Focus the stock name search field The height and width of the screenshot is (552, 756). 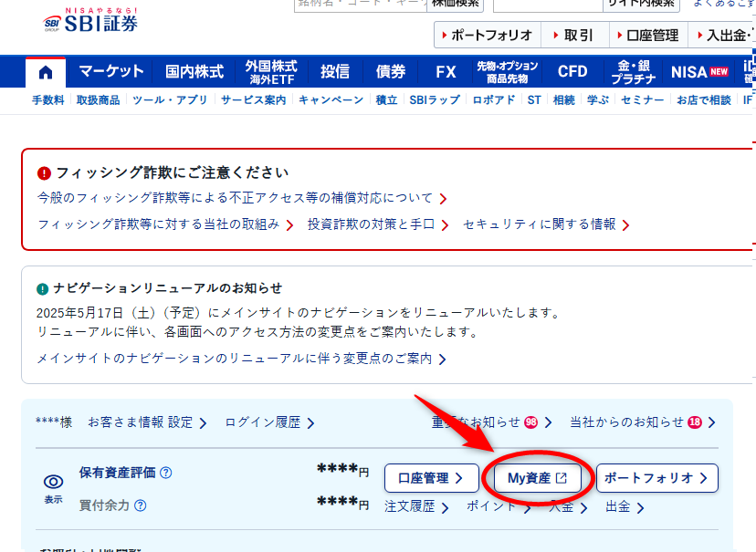click(361, 5)
